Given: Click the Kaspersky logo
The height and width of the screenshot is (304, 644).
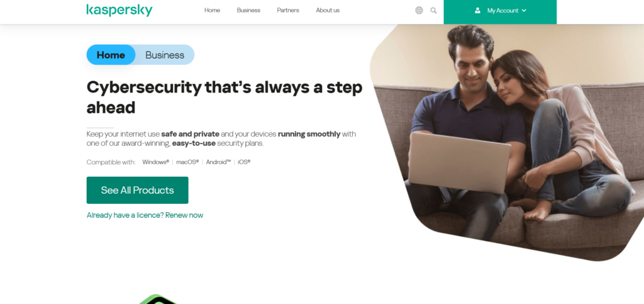Looking at the screenshot, I should click(x=119, y=10).
